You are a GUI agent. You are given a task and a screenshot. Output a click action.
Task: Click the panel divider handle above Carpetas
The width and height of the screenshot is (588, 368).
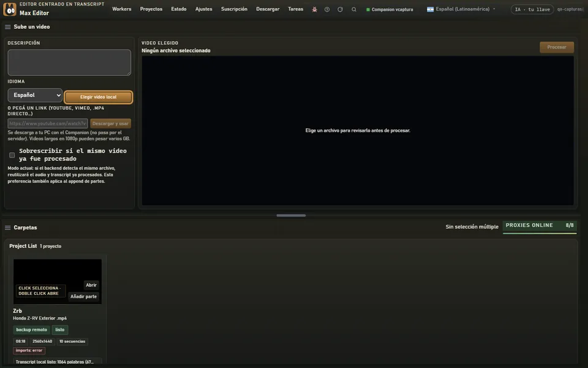[291, 215]
